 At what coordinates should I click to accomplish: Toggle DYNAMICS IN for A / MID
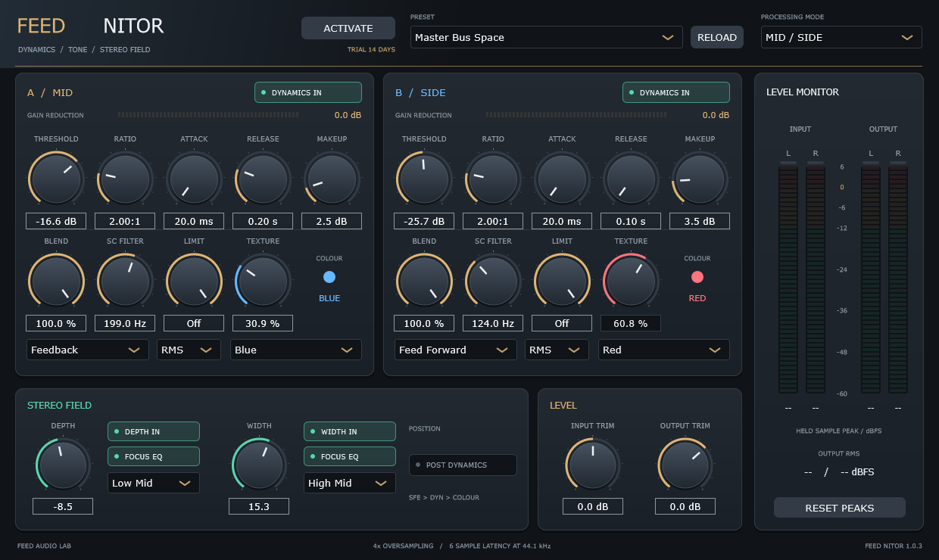pyautogui.click(x=308, y=92)
